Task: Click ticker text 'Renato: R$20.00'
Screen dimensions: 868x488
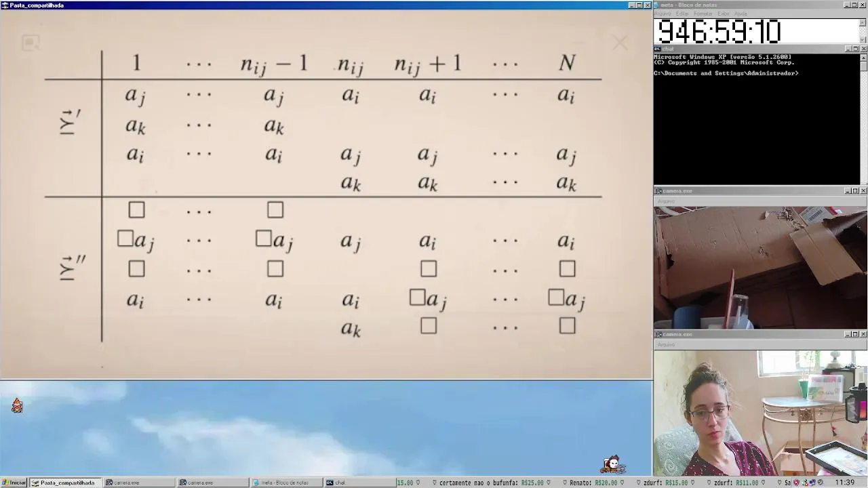Action: (593, 483)
